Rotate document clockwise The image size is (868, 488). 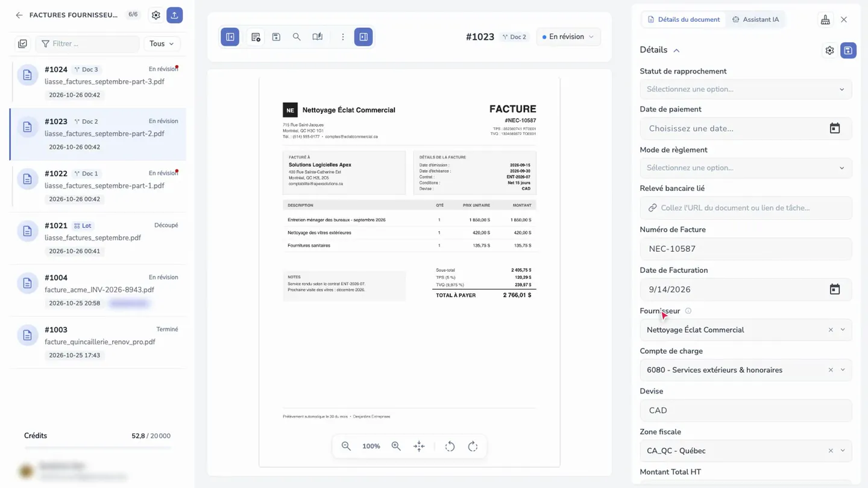tap(473, 446)
